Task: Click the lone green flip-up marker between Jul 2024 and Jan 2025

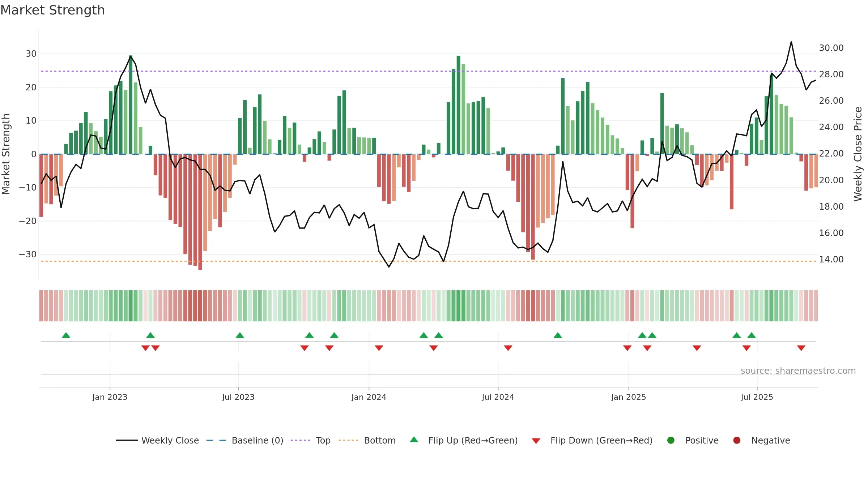Action: coord(558,335)
